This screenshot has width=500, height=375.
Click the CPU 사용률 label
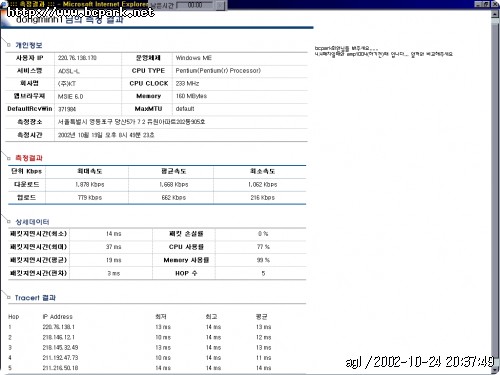(x=186, y=247)
